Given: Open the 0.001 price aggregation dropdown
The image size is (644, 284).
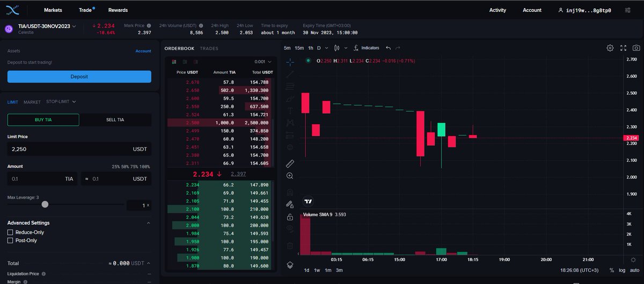Looking at the screenshot, I should pos(263,62).
